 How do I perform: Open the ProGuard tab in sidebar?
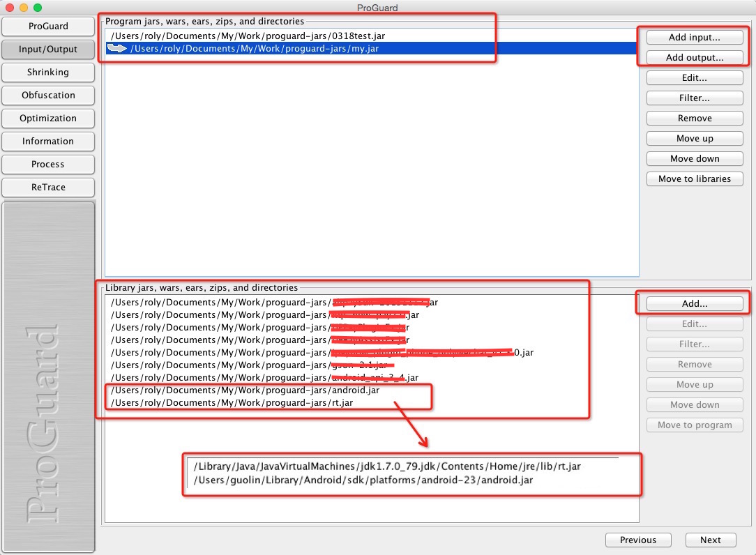(47, 26)
